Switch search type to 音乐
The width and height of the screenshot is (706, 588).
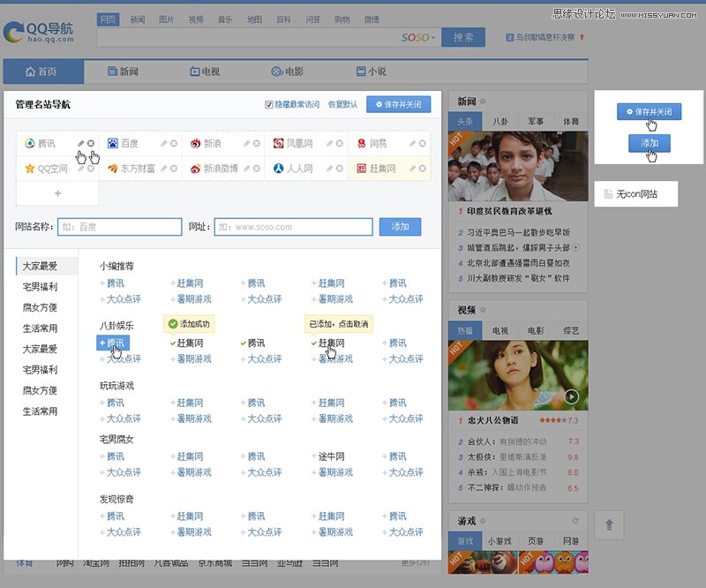point(225,19)
